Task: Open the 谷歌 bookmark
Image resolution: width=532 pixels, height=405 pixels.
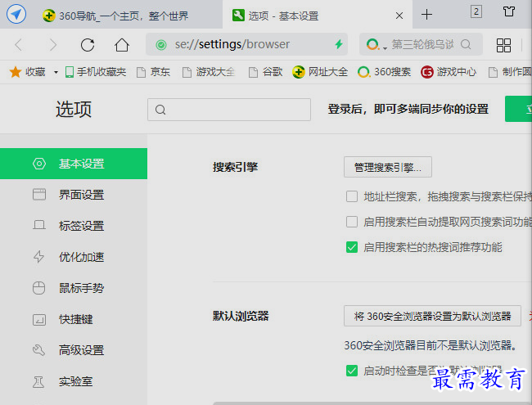Action: (266, 72)
